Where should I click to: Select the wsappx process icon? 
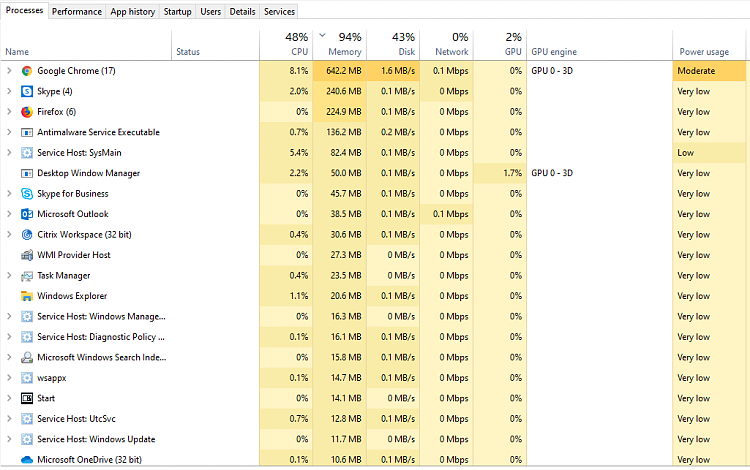tap(27, 378)
